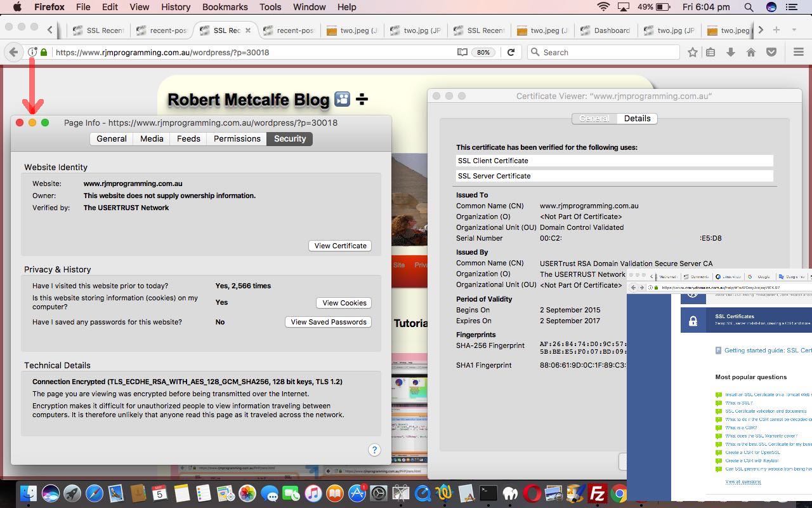Open the Bookmarks menu

[225, 7]
